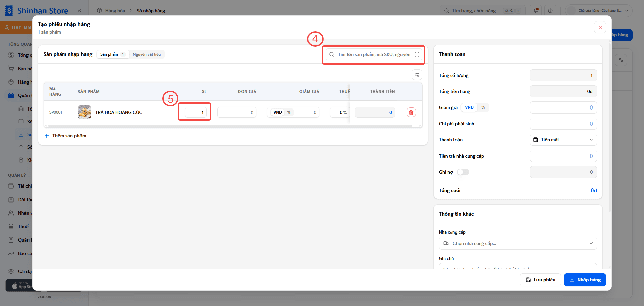Expand the store owner account dropdown
The height and width of the screenshot is (306, 644).
pyautogui.click(x=599, y=11)
